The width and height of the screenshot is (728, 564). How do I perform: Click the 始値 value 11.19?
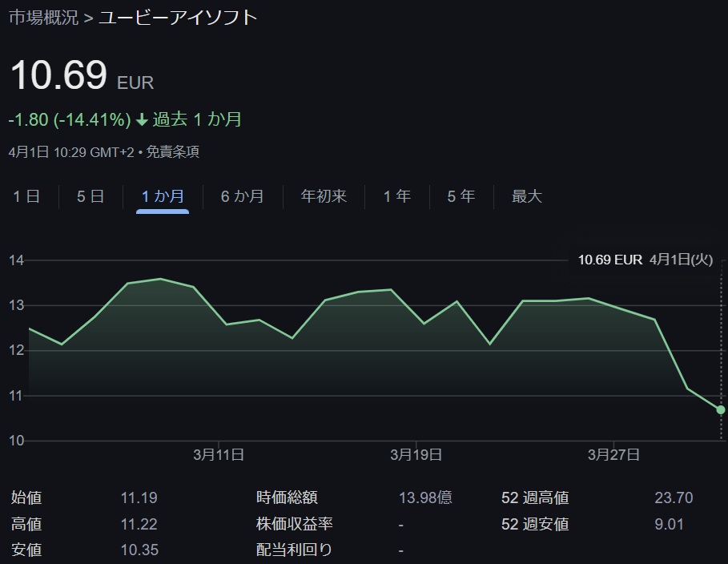pos(139,498)
